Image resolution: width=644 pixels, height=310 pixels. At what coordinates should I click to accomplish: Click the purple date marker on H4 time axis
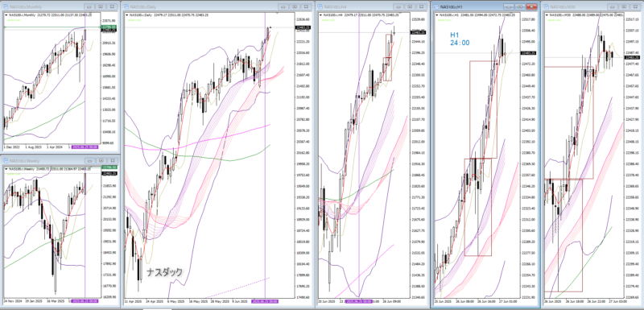click(x=358, y=301)
